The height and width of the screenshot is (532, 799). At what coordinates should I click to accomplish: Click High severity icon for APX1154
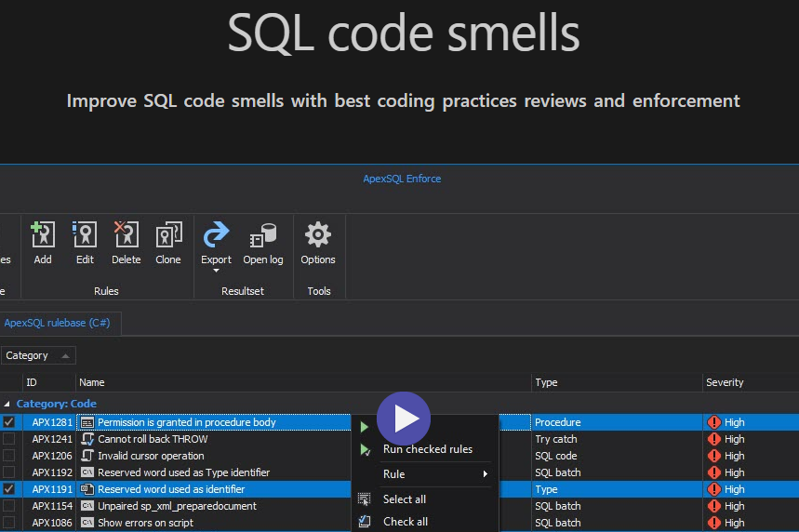(714, 506)
